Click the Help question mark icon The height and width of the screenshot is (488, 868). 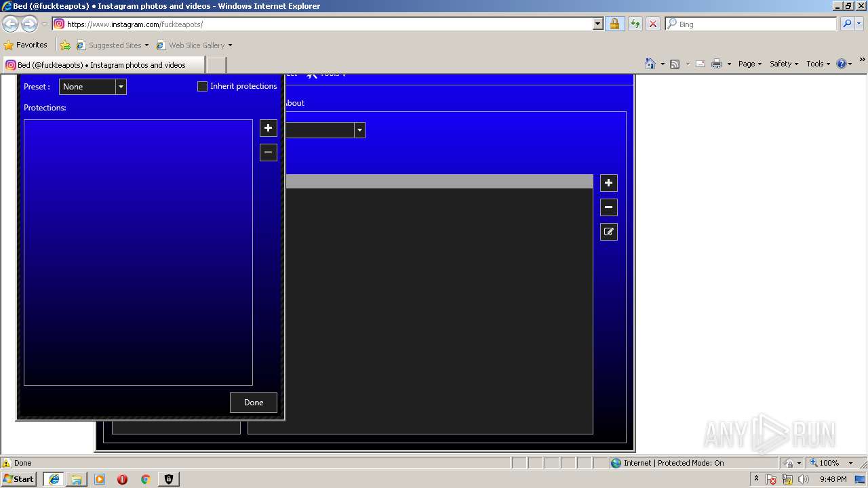[x=842, y=64]
